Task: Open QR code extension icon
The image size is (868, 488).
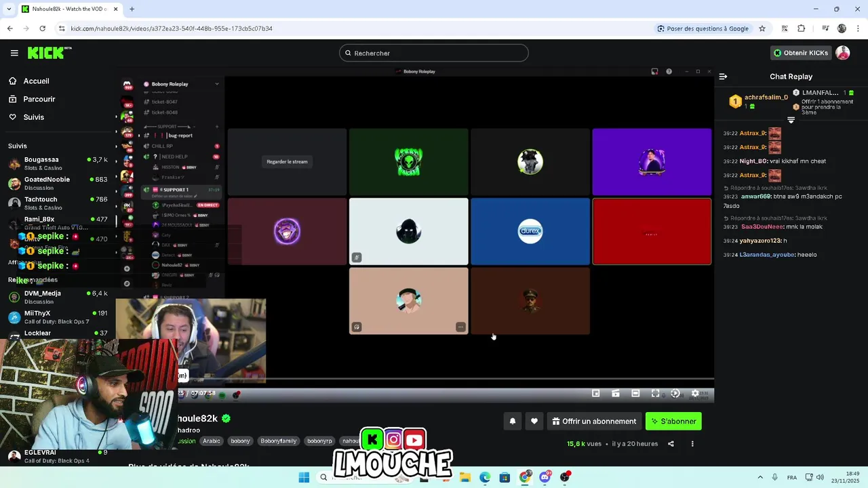Action: 785,28
